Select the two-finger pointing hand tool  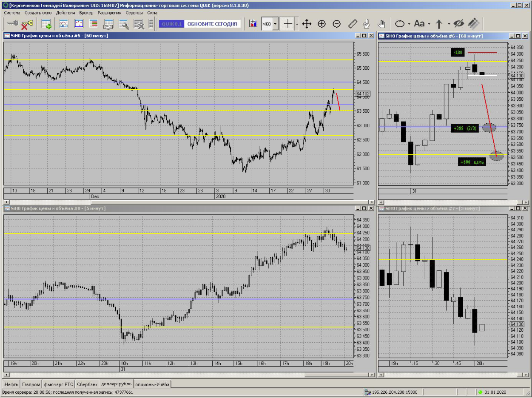367,24
